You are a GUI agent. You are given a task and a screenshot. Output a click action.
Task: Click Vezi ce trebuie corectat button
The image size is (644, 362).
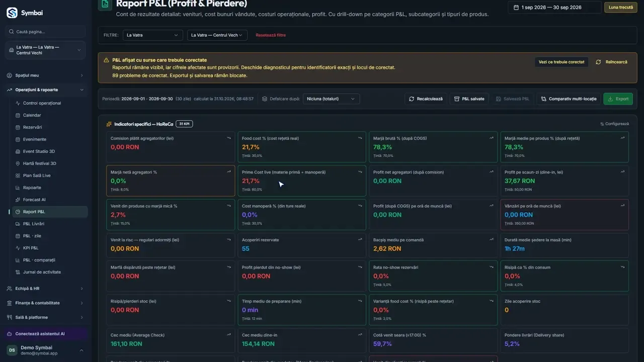pos(561,62)
